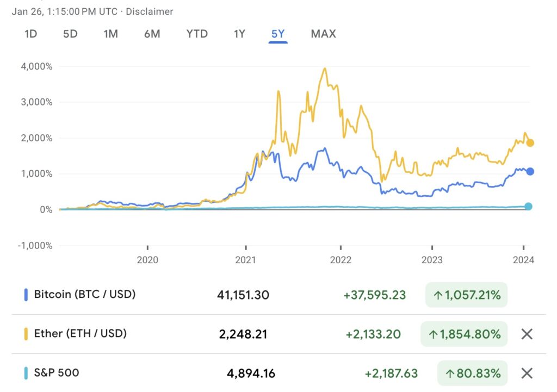This screenshot has width=557, height=392.
Task: Click Ether's yellow color swatch
Action: [26, 334]
